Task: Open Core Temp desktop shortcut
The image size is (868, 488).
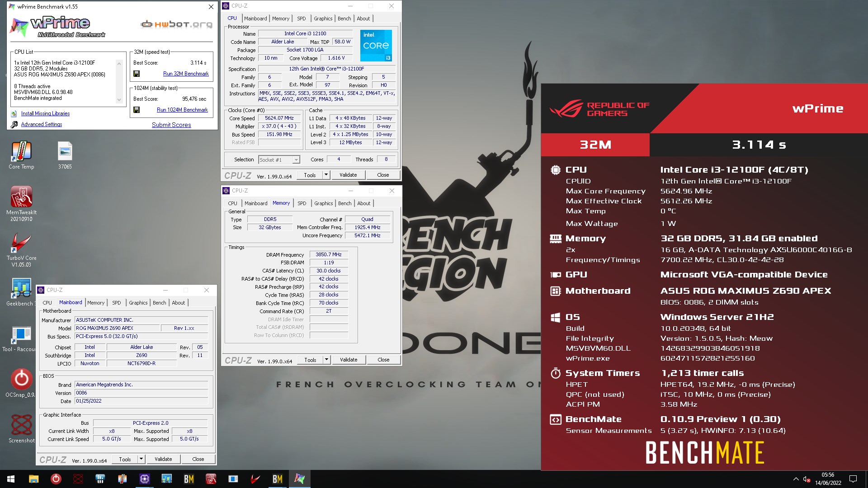Action: pyautogui.click(x=21, y=155)
